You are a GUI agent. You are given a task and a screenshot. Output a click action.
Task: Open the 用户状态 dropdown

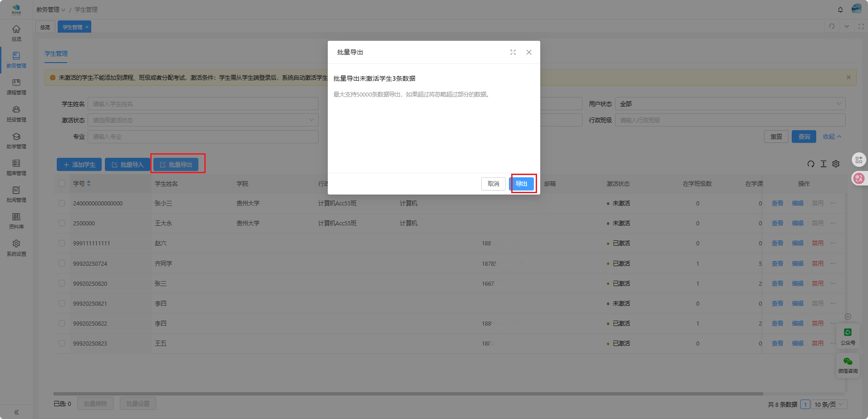point(730,104)
